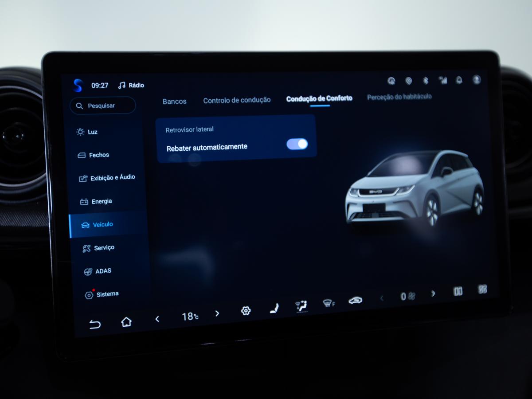Open Exibição e Áudio settings

pos(107,178)
